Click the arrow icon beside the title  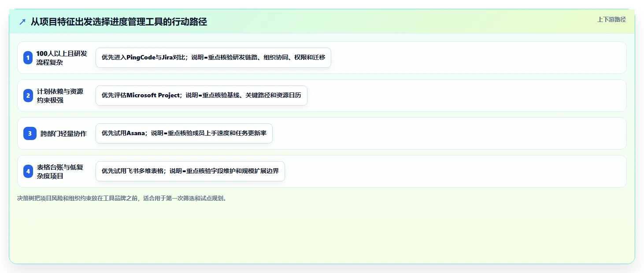click(22, 22)
